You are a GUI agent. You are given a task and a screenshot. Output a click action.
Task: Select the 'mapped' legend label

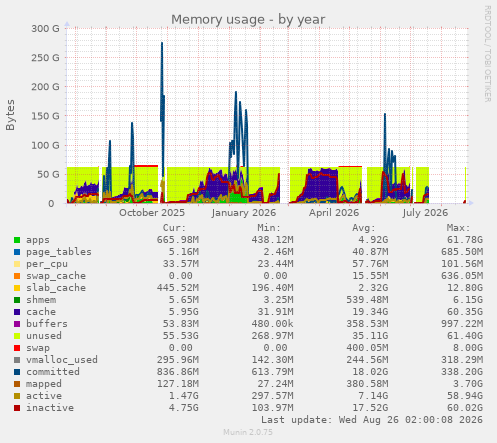(44, 384)
